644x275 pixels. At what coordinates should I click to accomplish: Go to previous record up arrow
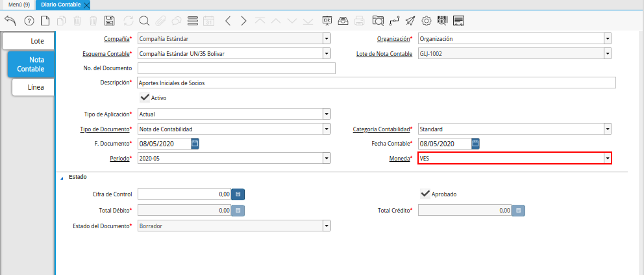tap(276, 21)
